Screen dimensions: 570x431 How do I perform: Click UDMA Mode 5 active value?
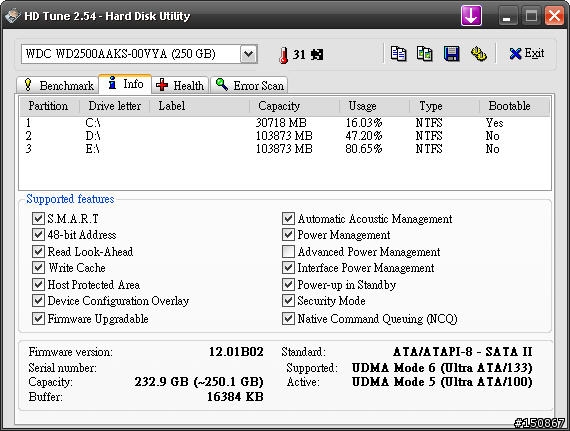point(442,382)
